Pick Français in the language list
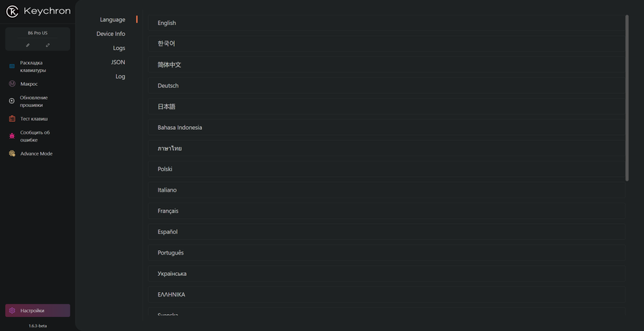Image resolution: width=644 pixels, height=331 pixels. pos(168,211)
